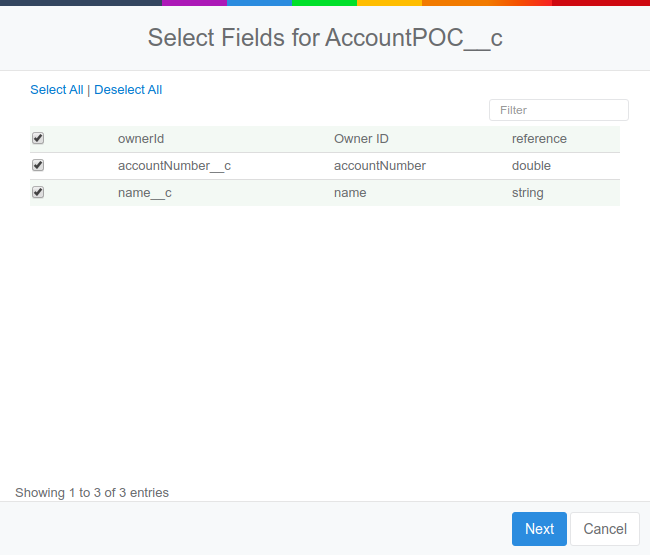Uncheck the ownerId field checkbox

point(38,138)
